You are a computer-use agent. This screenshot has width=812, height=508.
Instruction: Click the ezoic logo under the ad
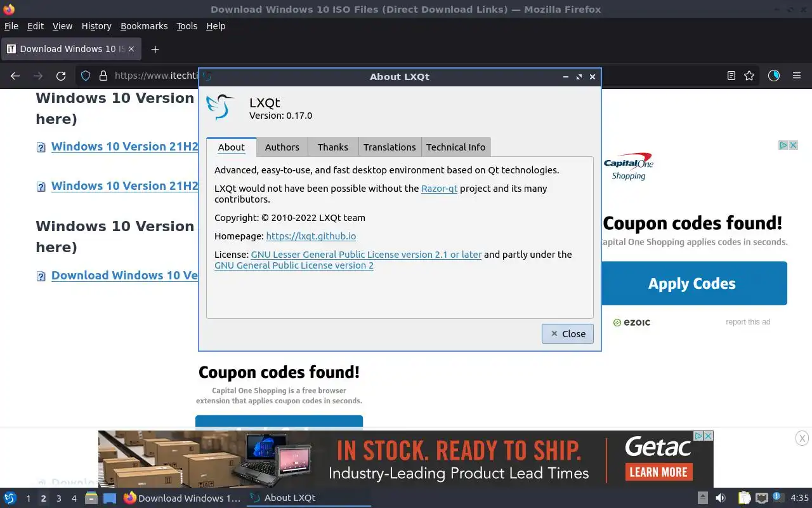click(x=632, y=323)
